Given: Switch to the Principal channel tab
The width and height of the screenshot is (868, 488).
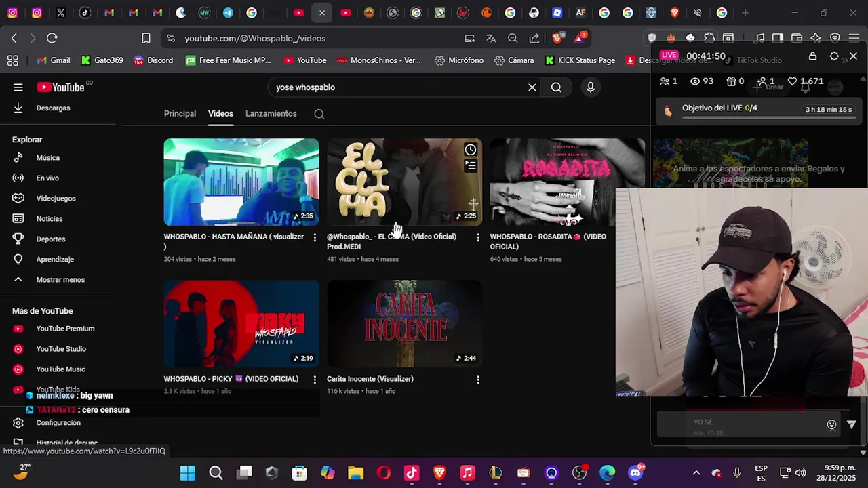Looking at the screenshot, I should coord(180,113).
